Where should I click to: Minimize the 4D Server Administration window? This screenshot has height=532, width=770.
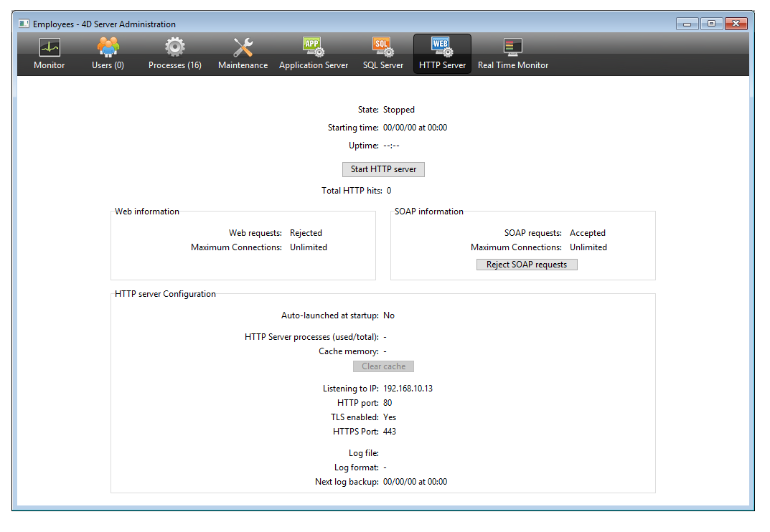tap(687, 24)
